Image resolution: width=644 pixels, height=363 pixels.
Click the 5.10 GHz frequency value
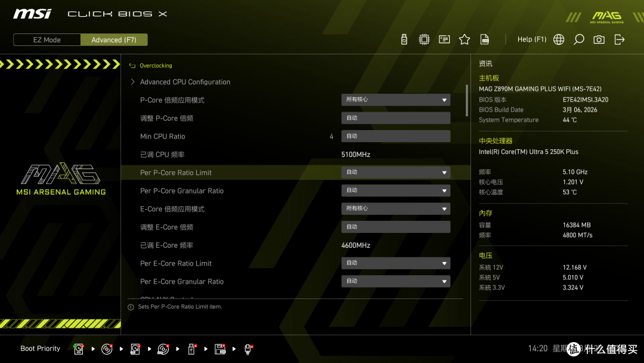575,173
